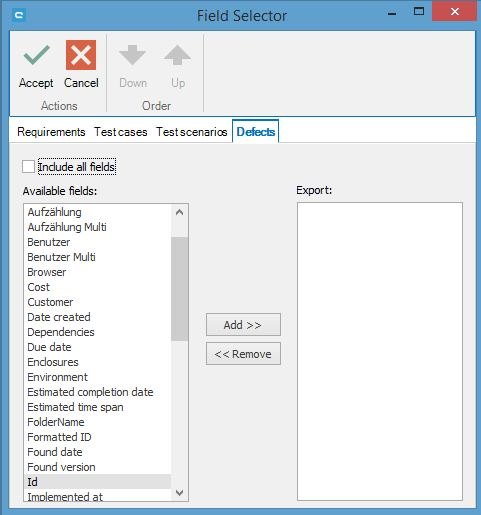Switch to the Requirements tab
Image resolution: width=481 pixels, height=515 pixels.
[51, 132]
